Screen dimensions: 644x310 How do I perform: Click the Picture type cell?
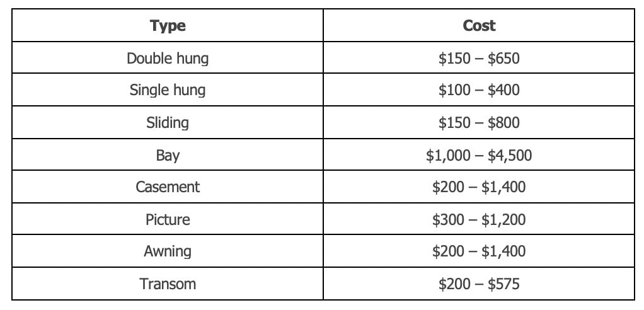pos(168,220)
